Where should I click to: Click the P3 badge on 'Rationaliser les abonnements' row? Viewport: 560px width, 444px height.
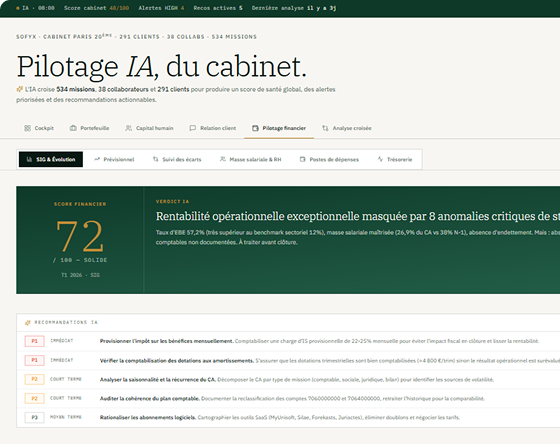point(34,418)
